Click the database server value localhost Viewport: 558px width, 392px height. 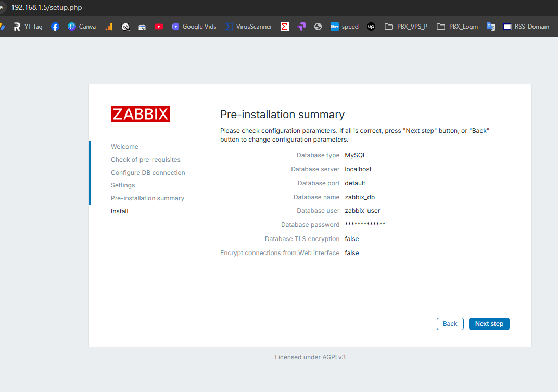(x=358, y=169)
